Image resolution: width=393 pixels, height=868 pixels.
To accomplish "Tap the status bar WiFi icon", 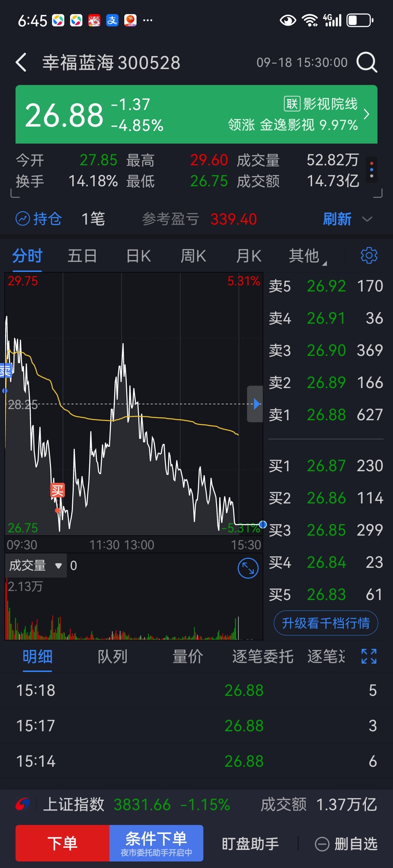I will coord(310,21).
